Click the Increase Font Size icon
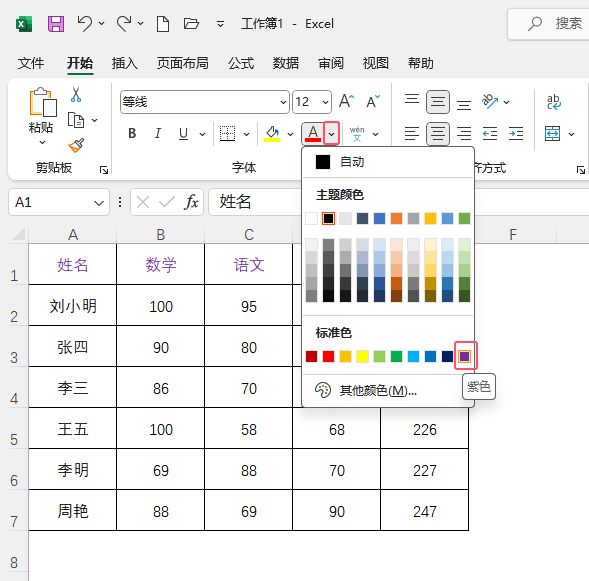 [x=346, y=101]
